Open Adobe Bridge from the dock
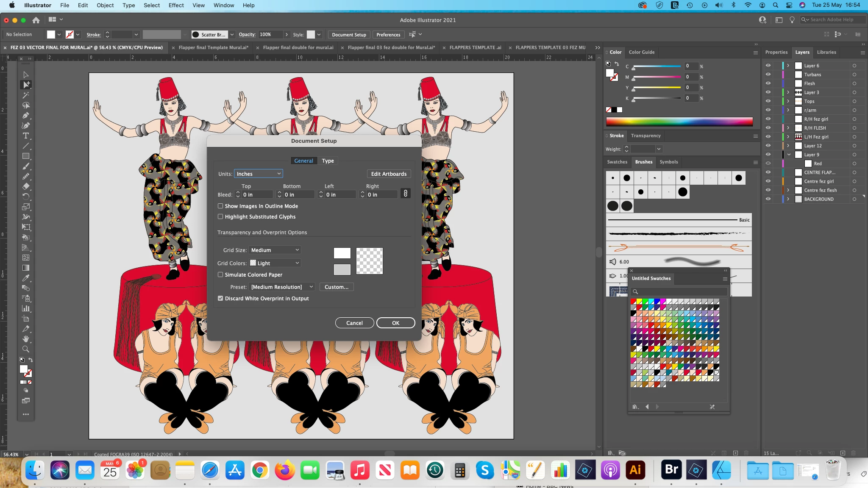This screenshot has width=868, height=488. pos(671,470)
